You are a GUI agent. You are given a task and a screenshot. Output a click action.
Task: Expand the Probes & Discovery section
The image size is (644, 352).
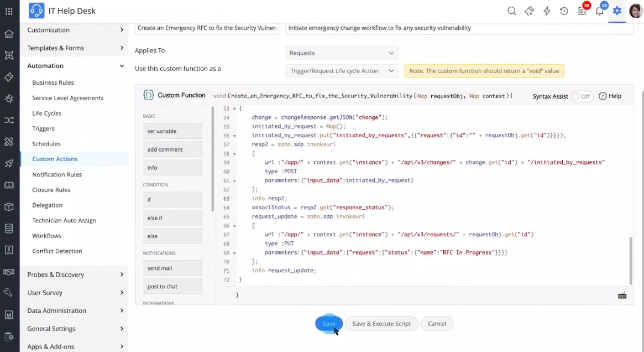point(75,275)
